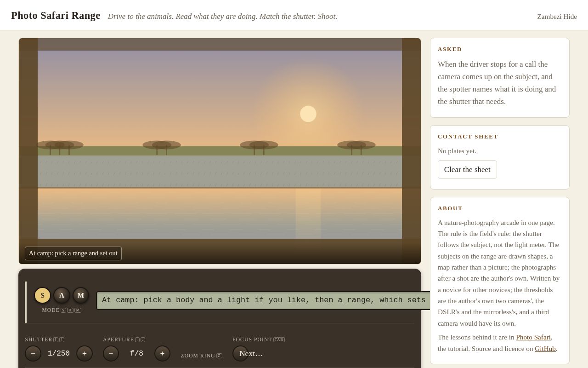Select shutter-priority mode S
Screen dimensions: 588x368
pyautogui.click(x=42, y=295)
